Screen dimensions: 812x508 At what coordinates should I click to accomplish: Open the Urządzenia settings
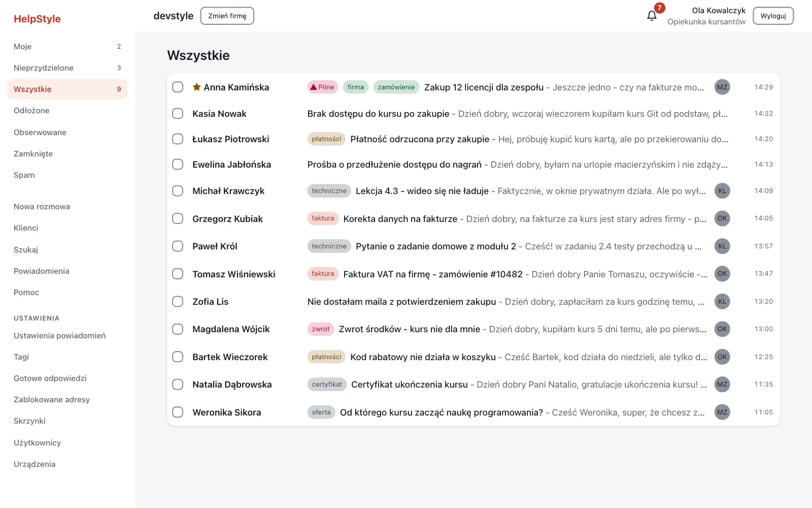coord(67,464)
